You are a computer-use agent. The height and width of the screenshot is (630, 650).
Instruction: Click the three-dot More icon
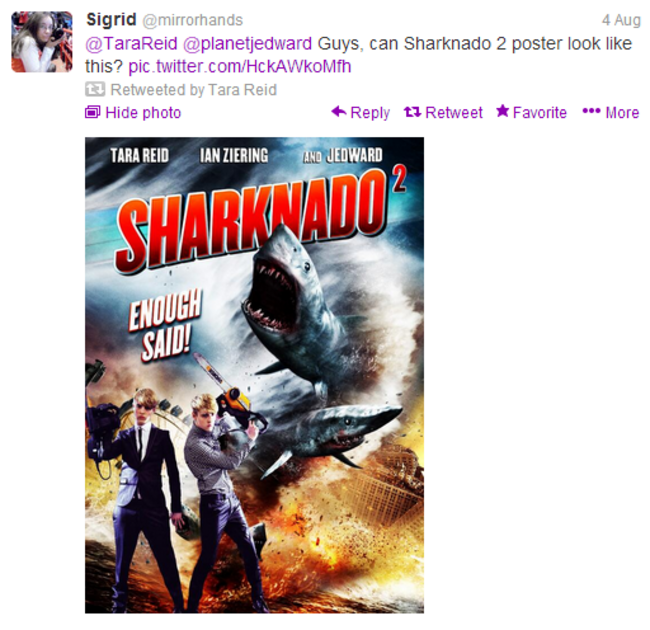(591, 111)
